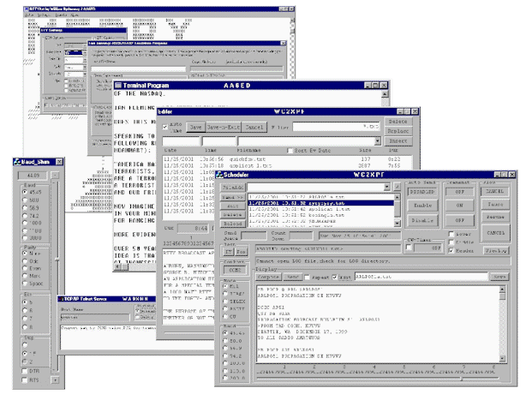Click Reload button in Scheduler
This screenshot has width=532, height=400.
pos(233,224)
